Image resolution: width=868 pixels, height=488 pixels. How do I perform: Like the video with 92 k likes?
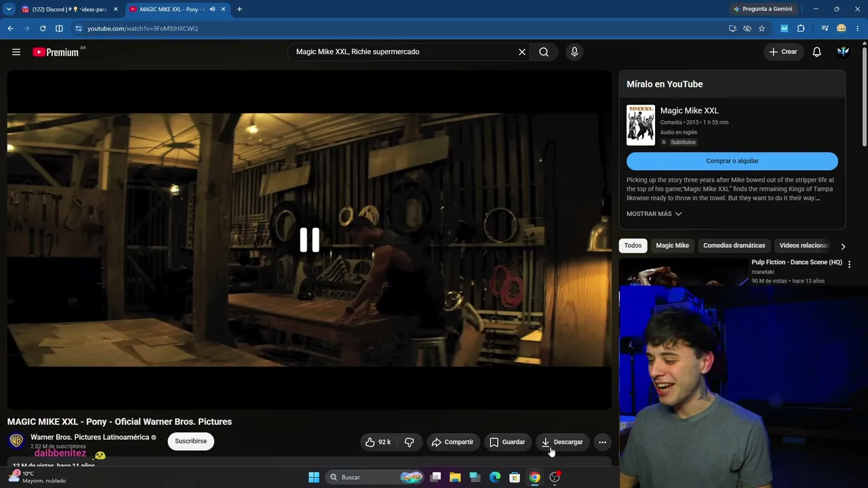coord(378,442)
